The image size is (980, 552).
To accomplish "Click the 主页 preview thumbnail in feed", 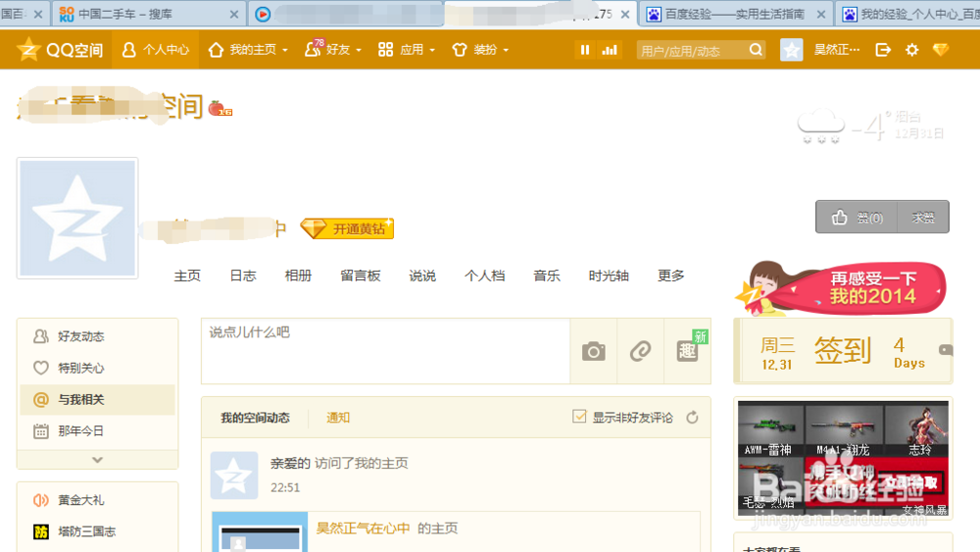I will pos(260,533).
